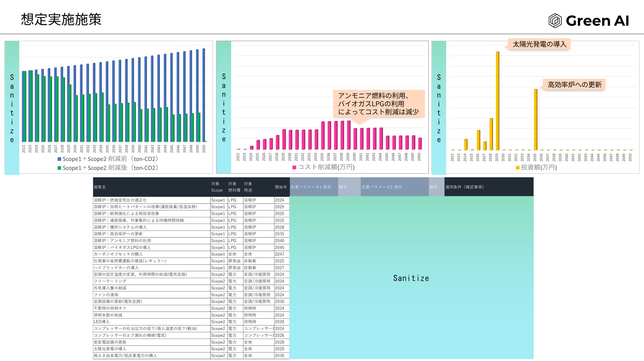Screen dimensions: 644x361
Task: Select the 施策名 column header
Action: pyautogui.click(x=100, y=187)
